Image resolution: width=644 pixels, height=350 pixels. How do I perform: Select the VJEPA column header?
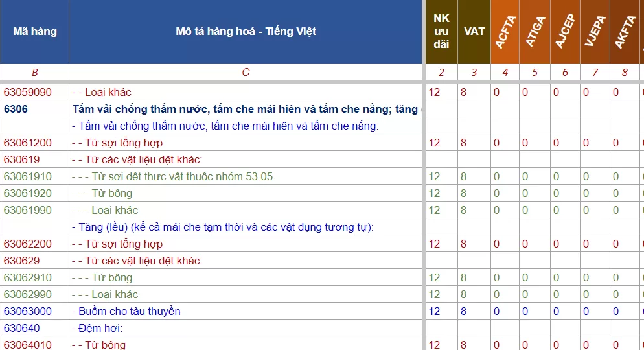coord(595,32)
